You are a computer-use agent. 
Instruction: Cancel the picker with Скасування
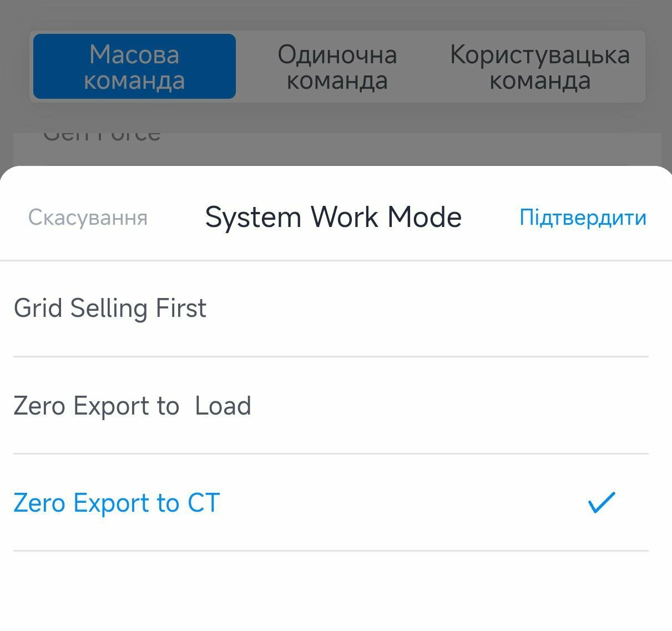[x=88, y=217]
